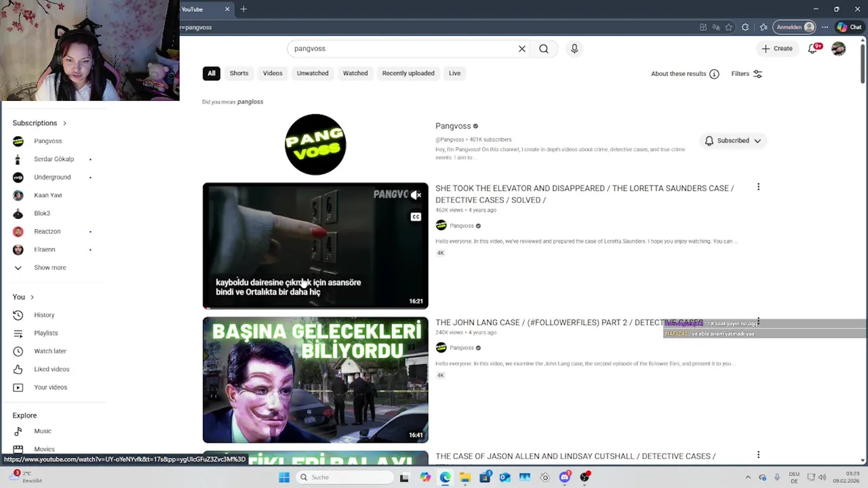This screenshot has width=868, height=488.
Task: Open the browser extensions puzzle icon
Action: point(745,27)
